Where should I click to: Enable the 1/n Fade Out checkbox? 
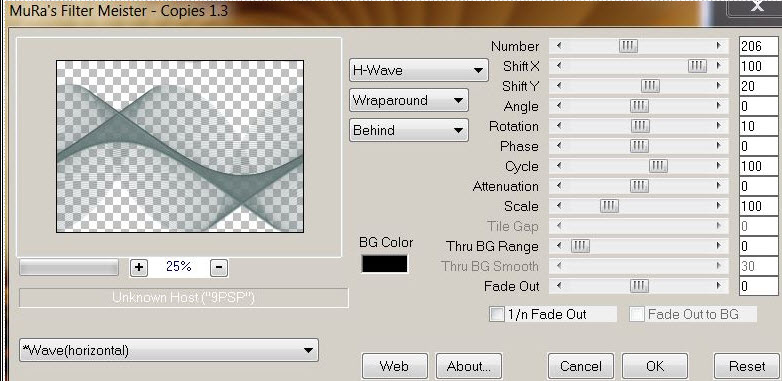496,314
